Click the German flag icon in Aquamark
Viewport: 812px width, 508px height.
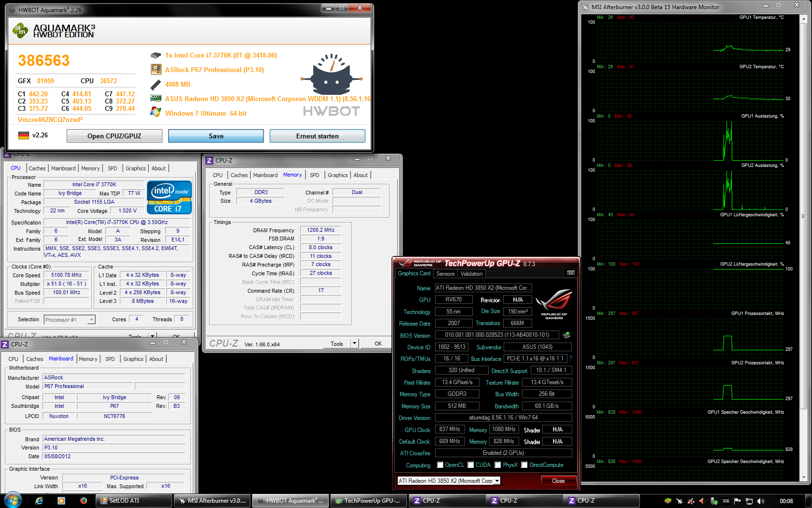24,135
